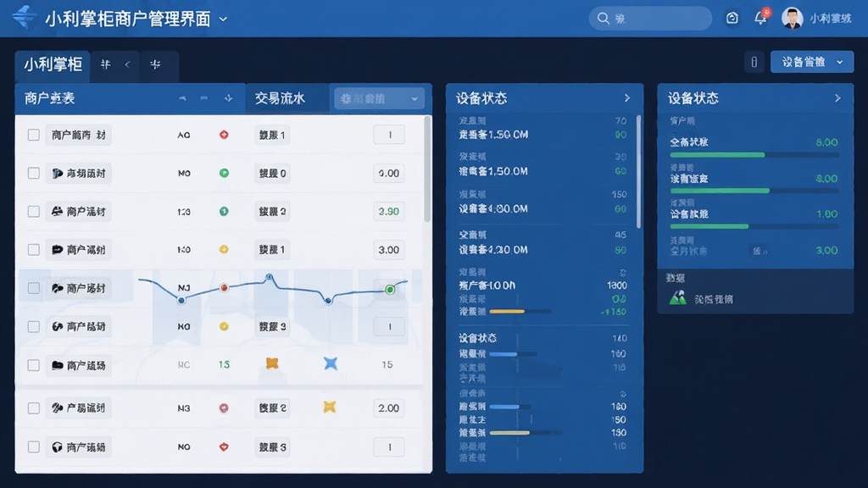The width and height of the screenshot is (868, 488).
Task: Click the green point on the NJ row chart
Action: coord(390,290)
